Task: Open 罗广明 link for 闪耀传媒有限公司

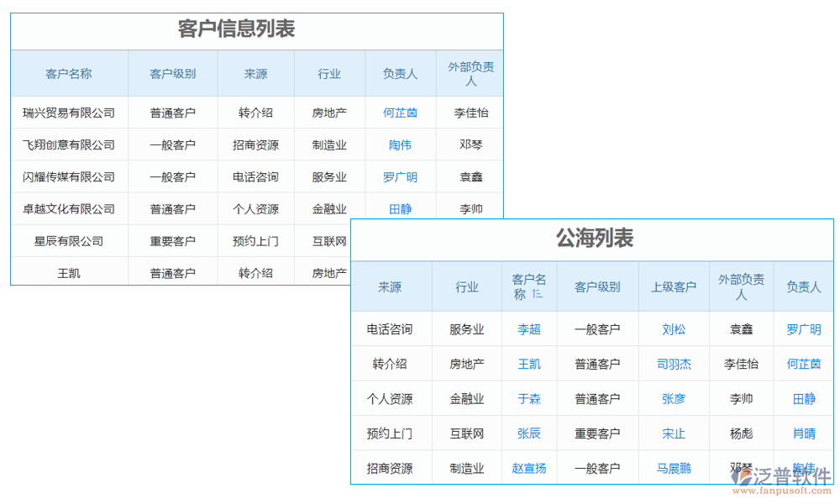Action: point(400,176)
